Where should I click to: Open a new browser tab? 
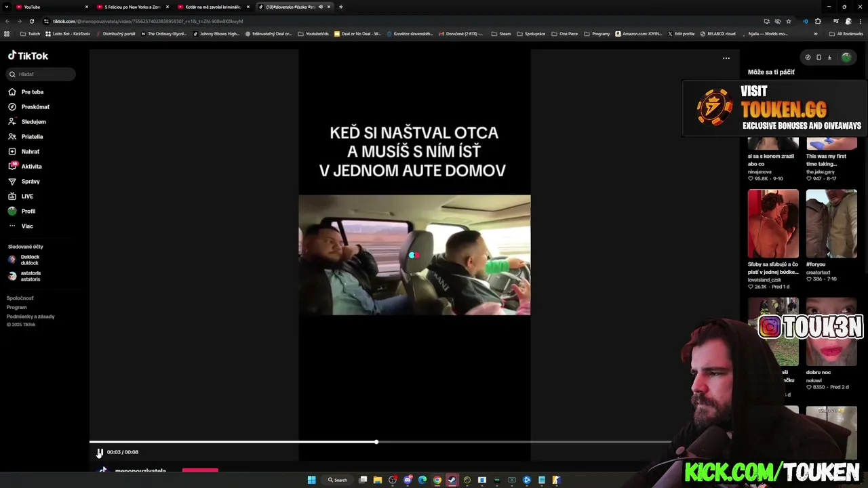click(340, 7)
